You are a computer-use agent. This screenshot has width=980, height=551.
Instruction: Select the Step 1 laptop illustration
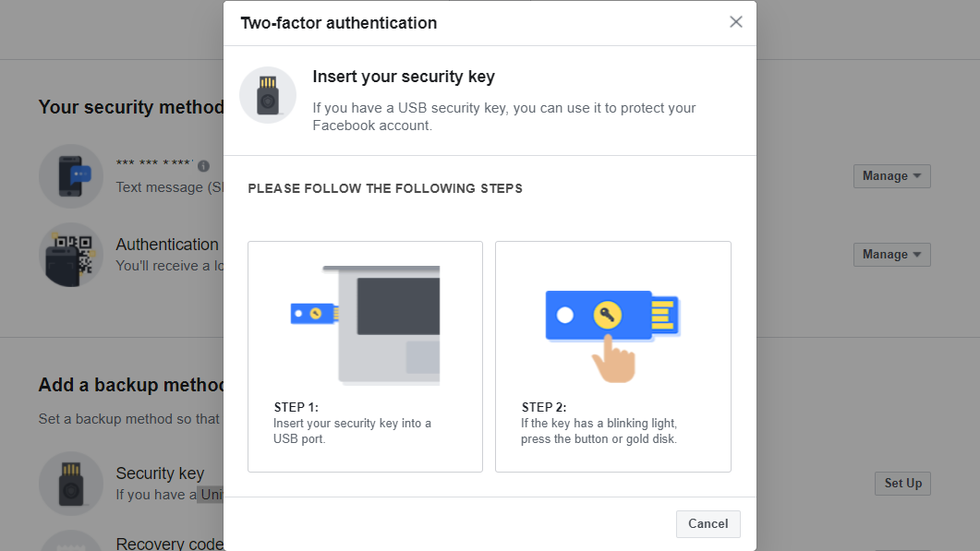click(366, 323)
